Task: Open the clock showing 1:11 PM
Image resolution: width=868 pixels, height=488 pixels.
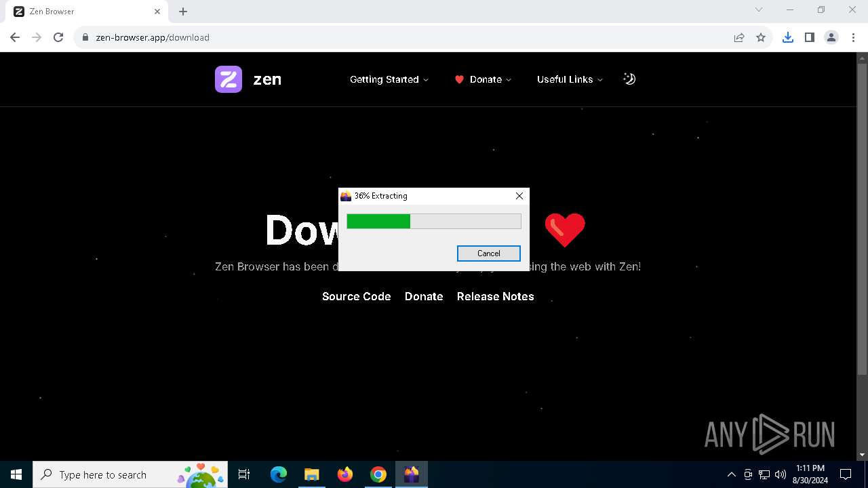Action: (x=810, y=474)
